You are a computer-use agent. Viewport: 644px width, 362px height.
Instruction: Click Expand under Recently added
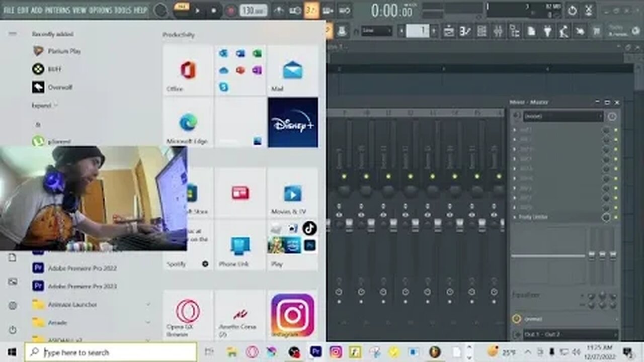click(x=44, y=106)
